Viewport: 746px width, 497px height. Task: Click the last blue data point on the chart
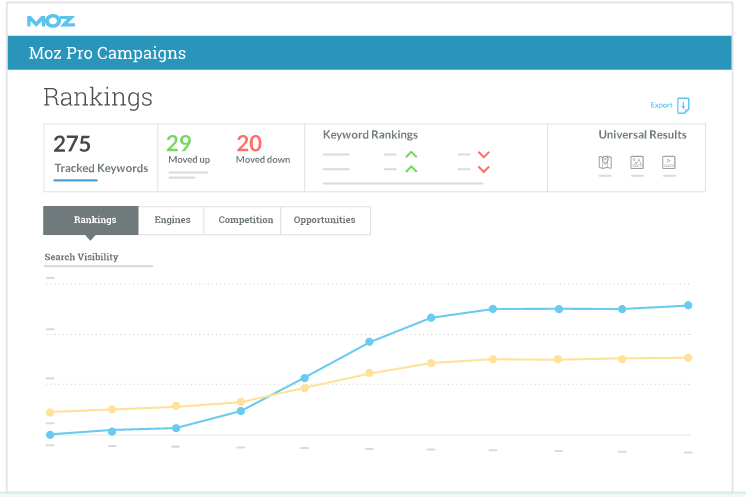[688, 305]
